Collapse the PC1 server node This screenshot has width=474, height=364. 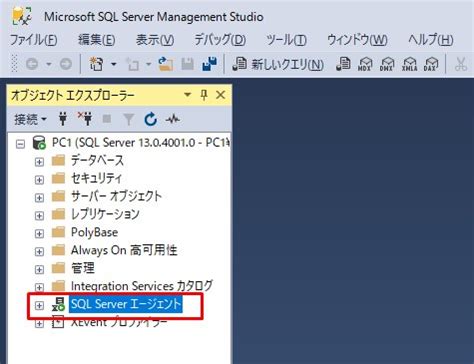(x=21, y=144)
